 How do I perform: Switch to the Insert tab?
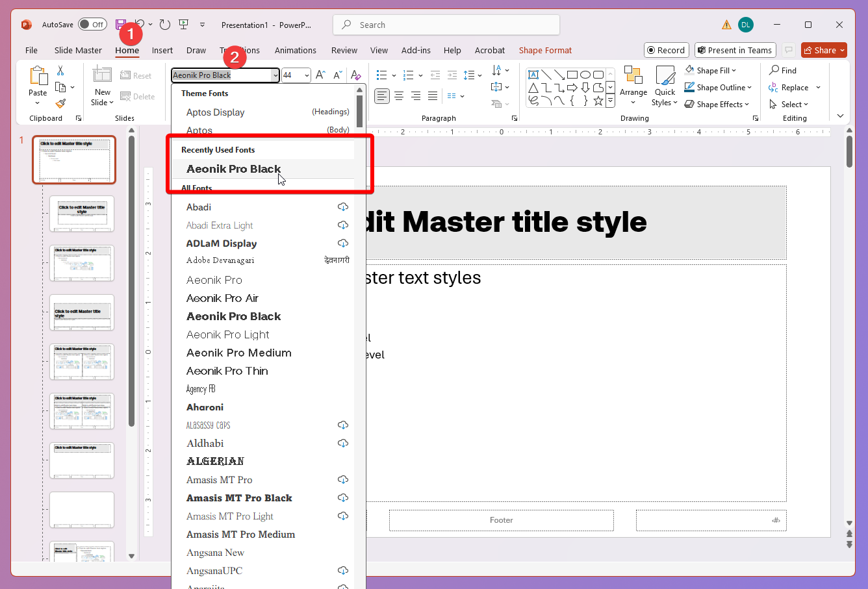pyautogui.click(x=162, y=51)
